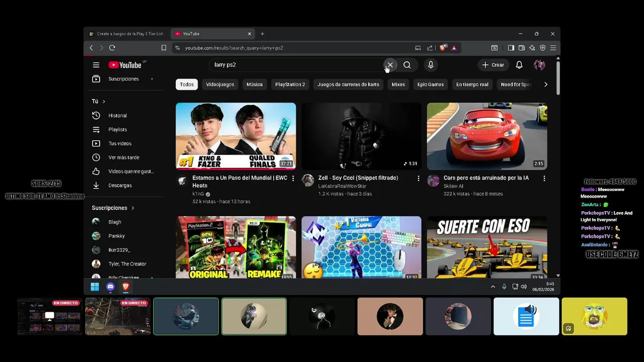The height and width of the screenshot is (362, 644).
Task: Click the 'Estamos a Un Paso del Mundial' title
Action: pos(239,182)
